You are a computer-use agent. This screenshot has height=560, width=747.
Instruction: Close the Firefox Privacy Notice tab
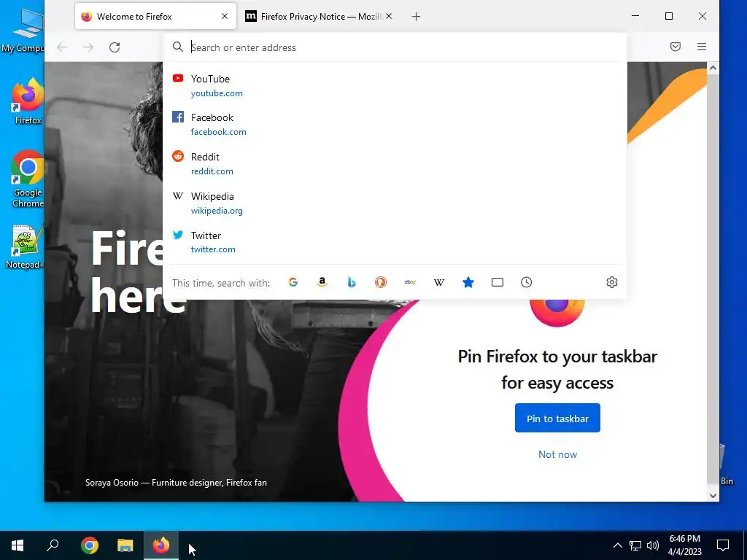coord(389,16)
